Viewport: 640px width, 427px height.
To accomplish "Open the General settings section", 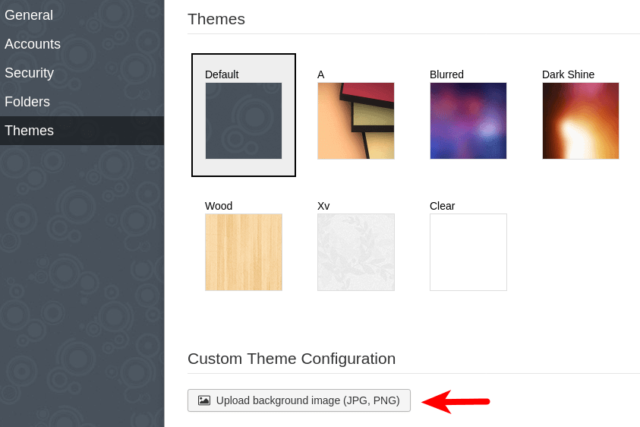I will coord(29,15).
